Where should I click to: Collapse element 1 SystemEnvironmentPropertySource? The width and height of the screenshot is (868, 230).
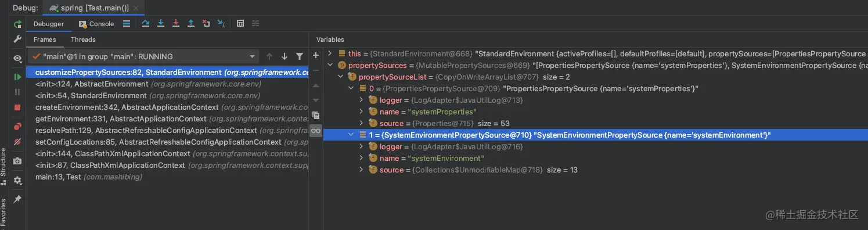tap(351, 135)
